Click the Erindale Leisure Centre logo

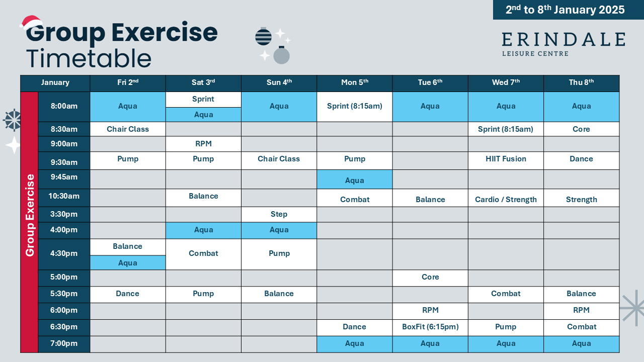[563, 44]
